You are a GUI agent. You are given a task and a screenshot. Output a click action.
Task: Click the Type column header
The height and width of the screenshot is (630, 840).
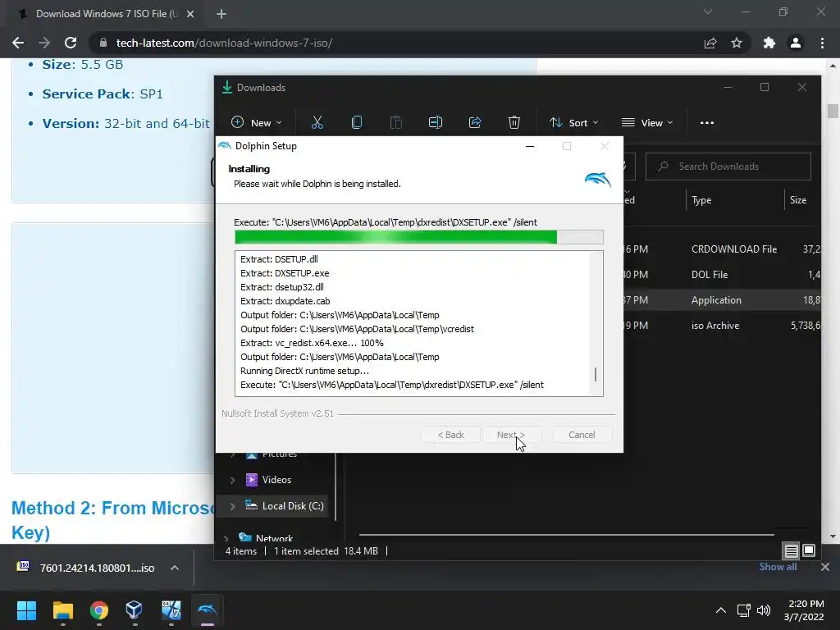pyautogui.click(x=701, y=200)
